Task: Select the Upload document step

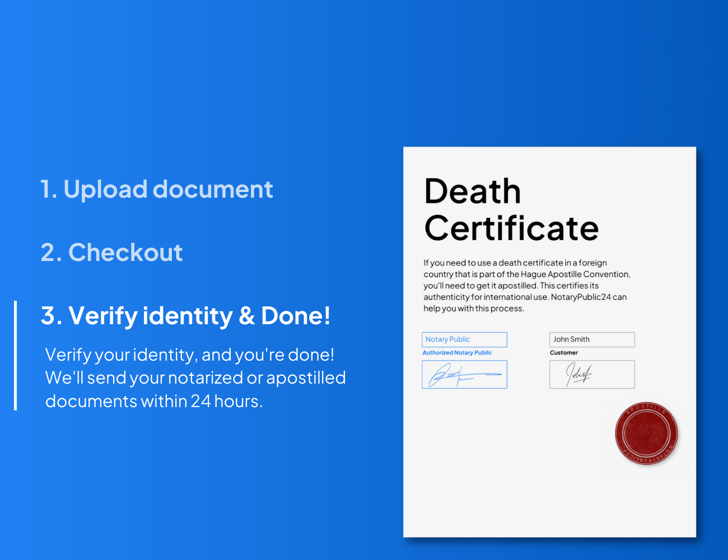Action: tap(157, 189)
